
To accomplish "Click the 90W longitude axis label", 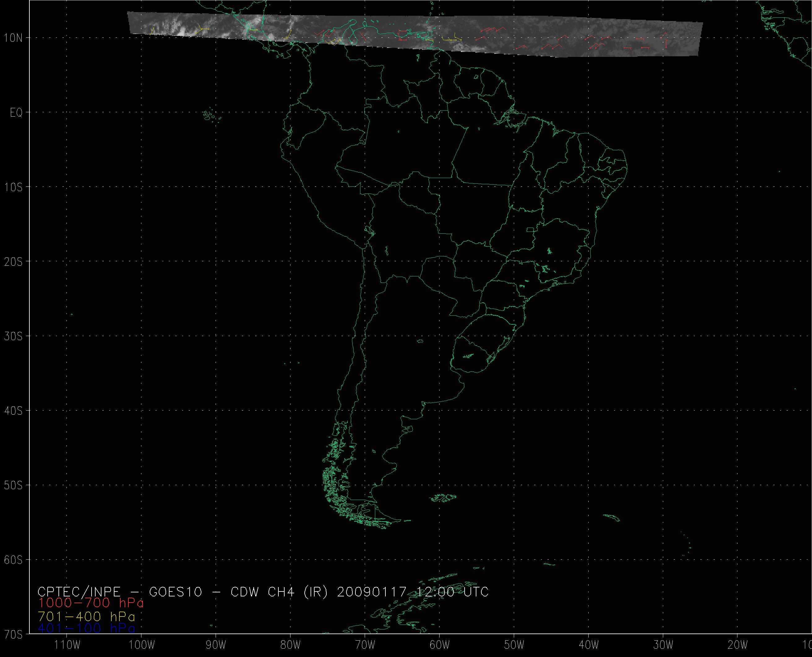I will pyautogui.click(x=216, y=645).
